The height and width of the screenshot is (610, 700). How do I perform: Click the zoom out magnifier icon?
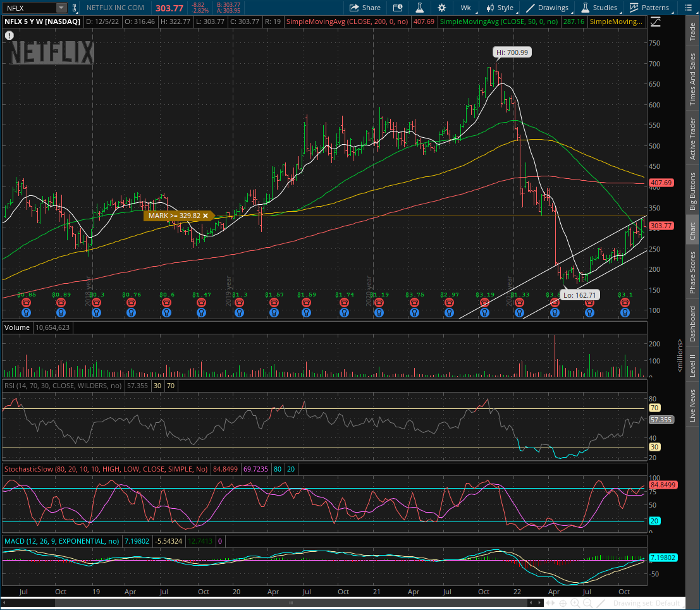[x=587, y=603]
